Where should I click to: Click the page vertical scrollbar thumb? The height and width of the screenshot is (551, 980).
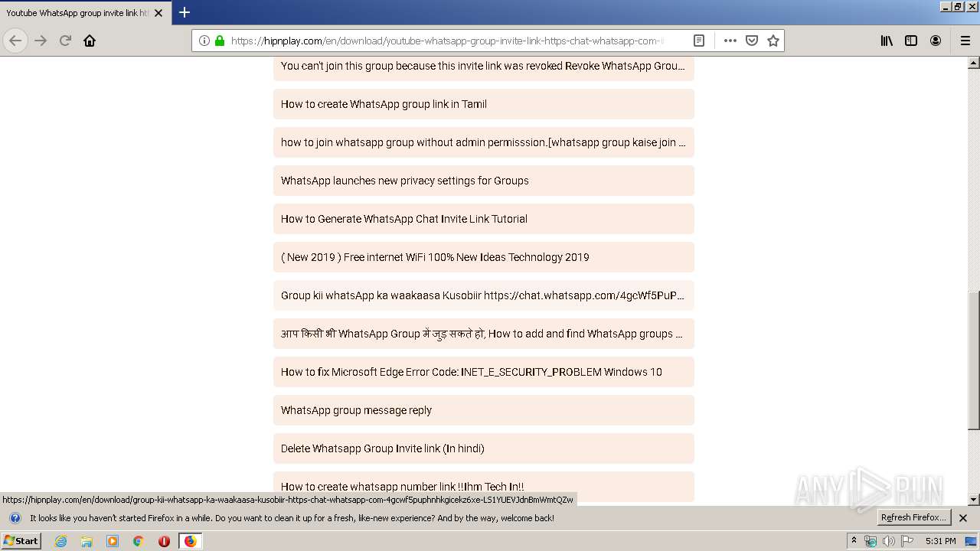[x=974, y=360]
